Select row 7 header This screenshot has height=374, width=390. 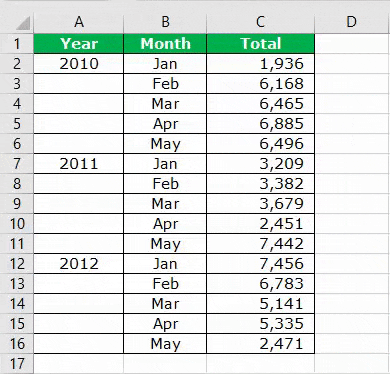click(x=17, y=164)
